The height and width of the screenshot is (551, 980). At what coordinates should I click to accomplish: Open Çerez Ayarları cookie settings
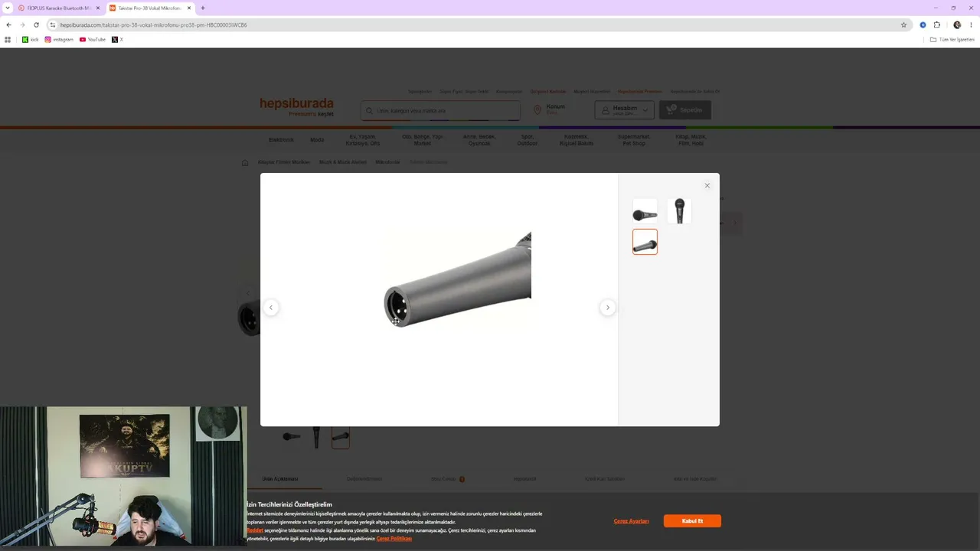coord(631,521)
